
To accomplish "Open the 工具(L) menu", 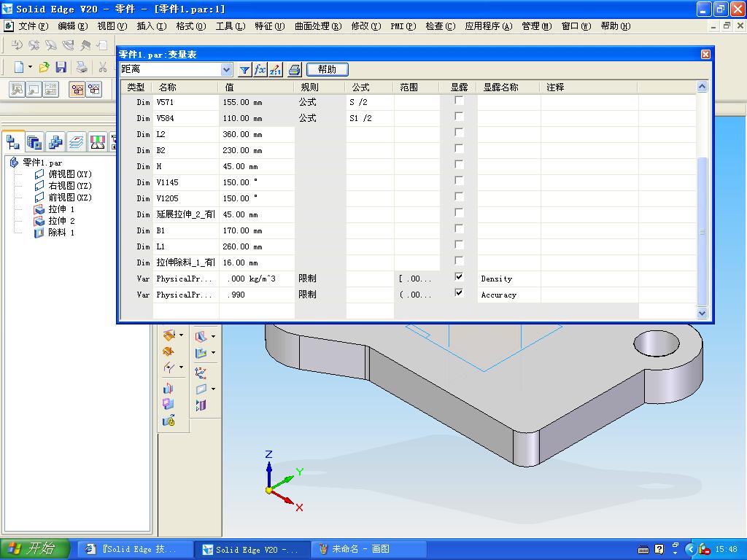I will (x=230, y=26).
